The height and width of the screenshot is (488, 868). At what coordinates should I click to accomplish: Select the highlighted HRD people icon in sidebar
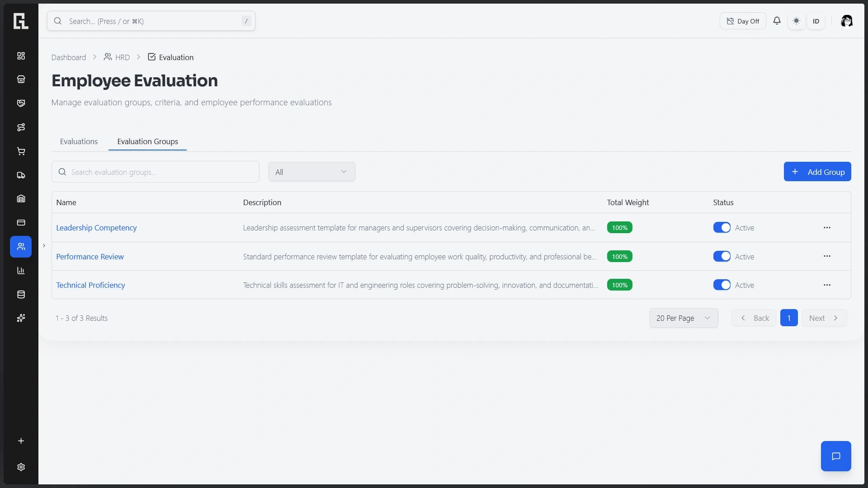[x=21, y=246]
